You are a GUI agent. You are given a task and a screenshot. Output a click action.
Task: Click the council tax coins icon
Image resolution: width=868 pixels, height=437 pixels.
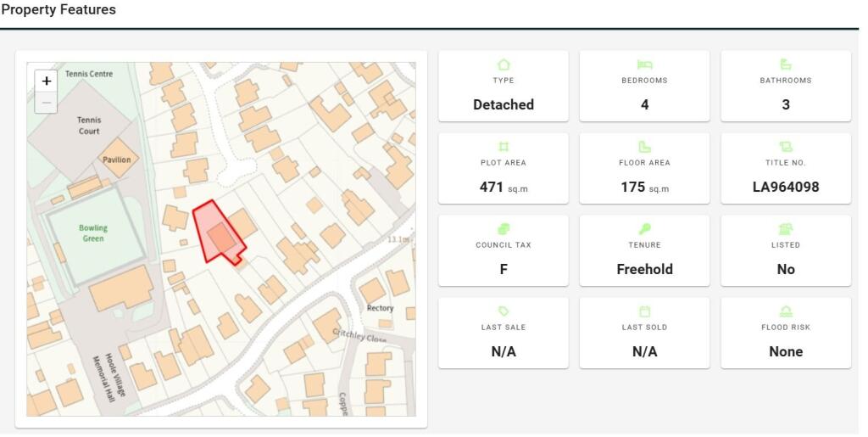504,229
